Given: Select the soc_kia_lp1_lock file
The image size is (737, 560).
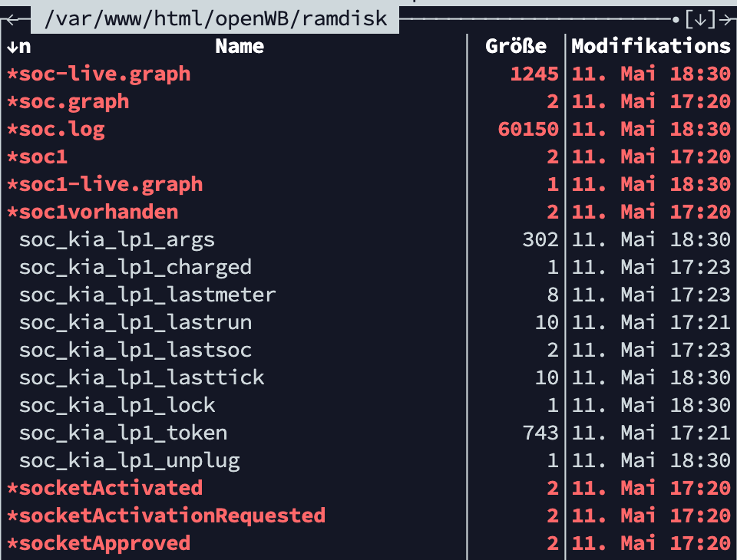Looking at the screenshot, I should (x=117, y=406).
